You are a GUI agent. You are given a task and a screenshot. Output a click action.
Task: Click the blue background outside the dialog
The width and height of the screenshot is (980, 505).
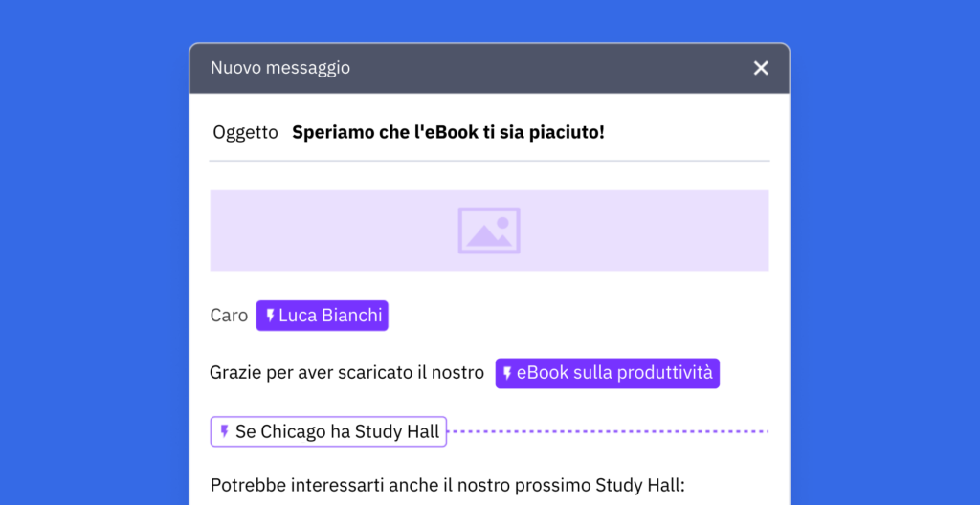point(94,250)
